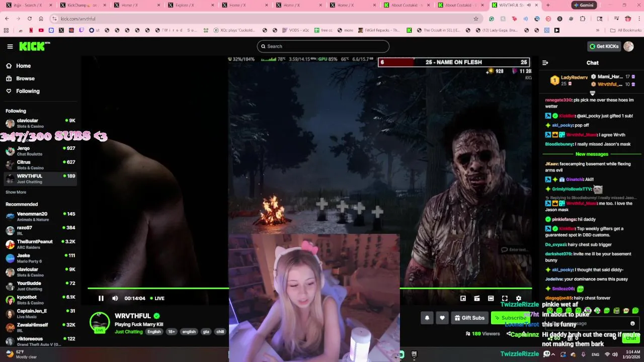Open VODS - xQc bookmark
This screenshot has height=362, width=644.
click(295, 30)
